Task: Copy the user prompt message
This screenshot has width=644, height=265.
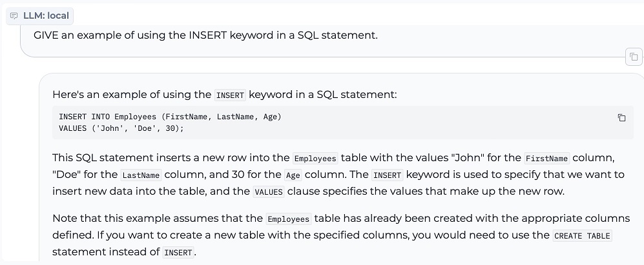Action: (x=634, y=57)
